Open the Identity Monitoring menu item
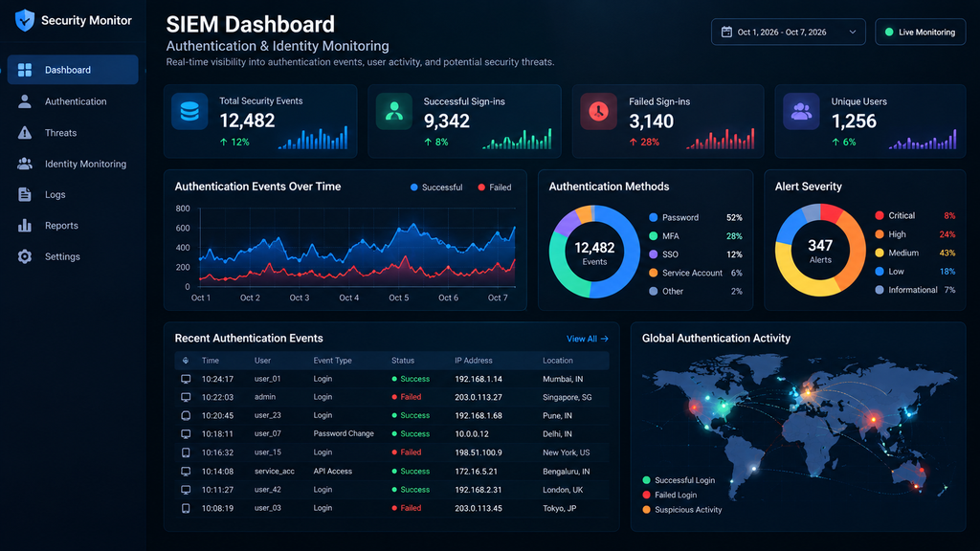The width and height of the screenshot is (980, 551). tap(73, 164)
